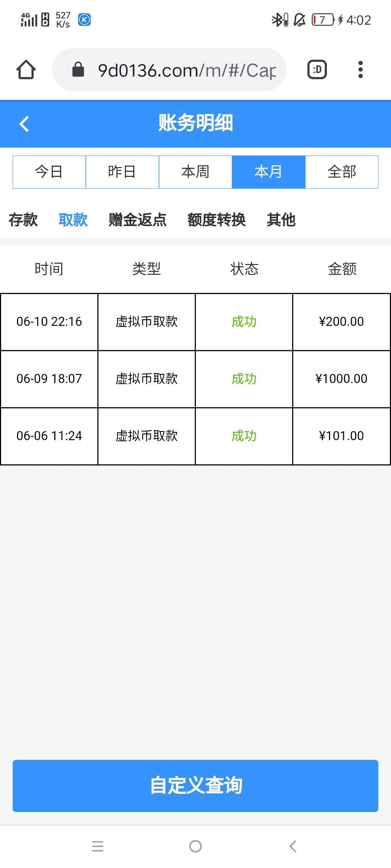Switch to the 额度转换 tab
Screen dimensions: 391x868
(x=216, y=220)
